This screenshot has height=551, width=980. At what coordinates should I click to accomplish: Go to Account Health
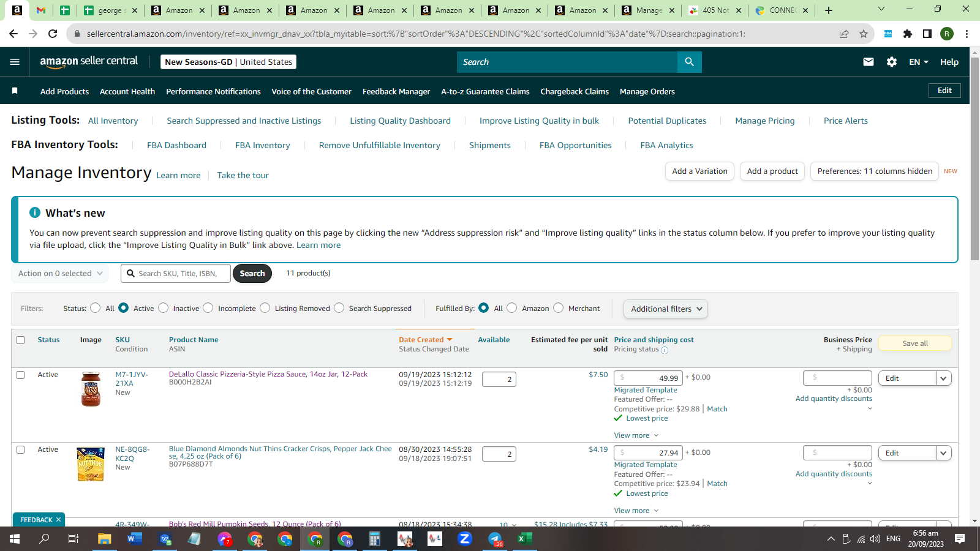pyautogui.click(x=127, y=91)
